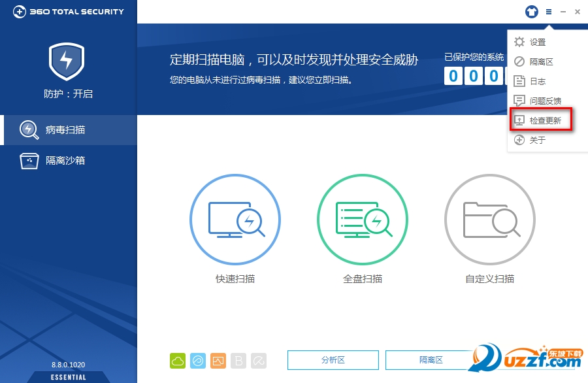Switch to the 病毒扫描 sidebar tab

click(69, 130)
